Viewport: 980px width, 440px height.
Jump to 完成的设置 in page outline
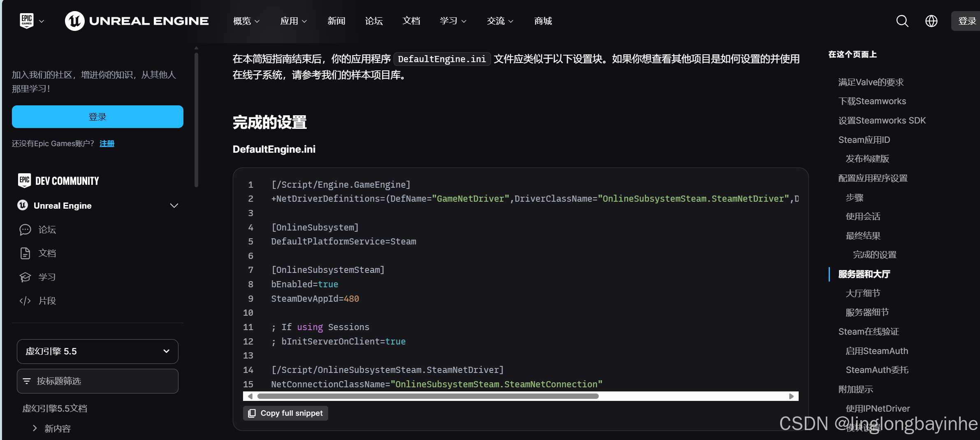[875, 255]
